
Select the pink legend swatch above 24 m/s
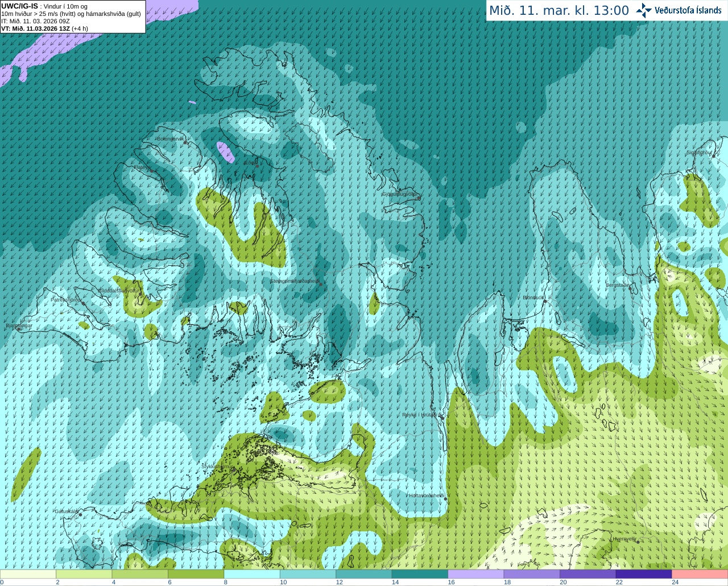(x=700, y=574)
